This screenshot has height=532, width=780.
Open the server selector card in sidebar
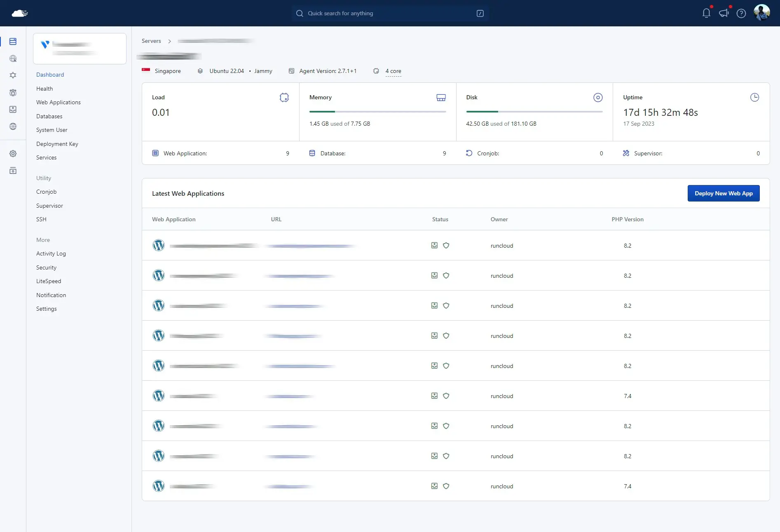point(80,49)
